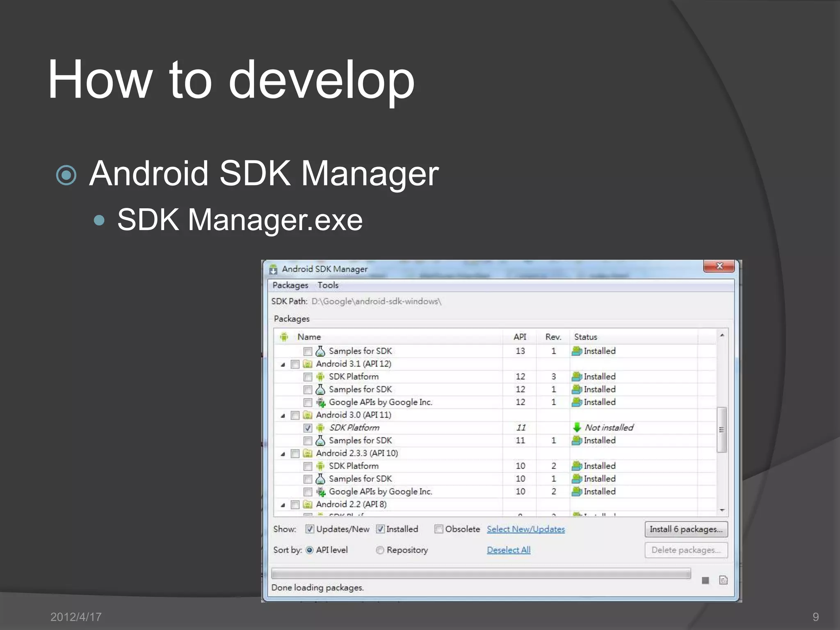Click the Android 3.1 (API 12) folder icon
The image size is (840, 630).
point(307,364)
